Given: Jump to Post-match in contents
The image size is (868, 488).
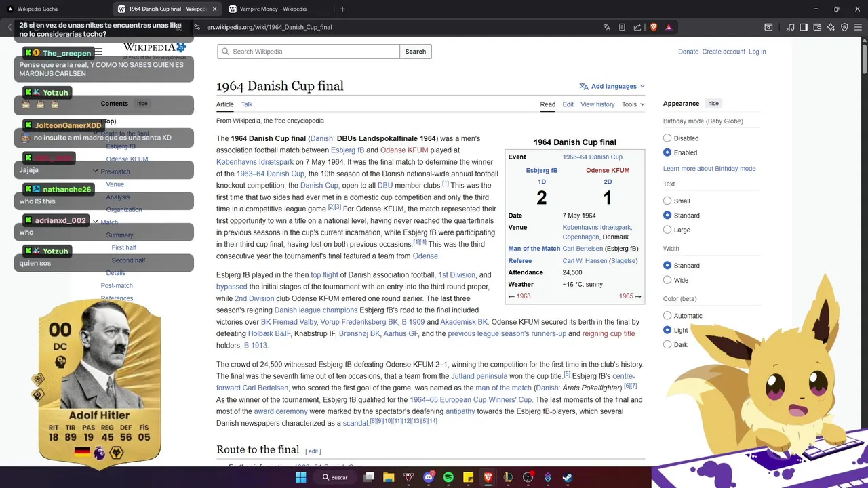Looking at the screenshot, I should pyautogui.click(x=117, y=285).
